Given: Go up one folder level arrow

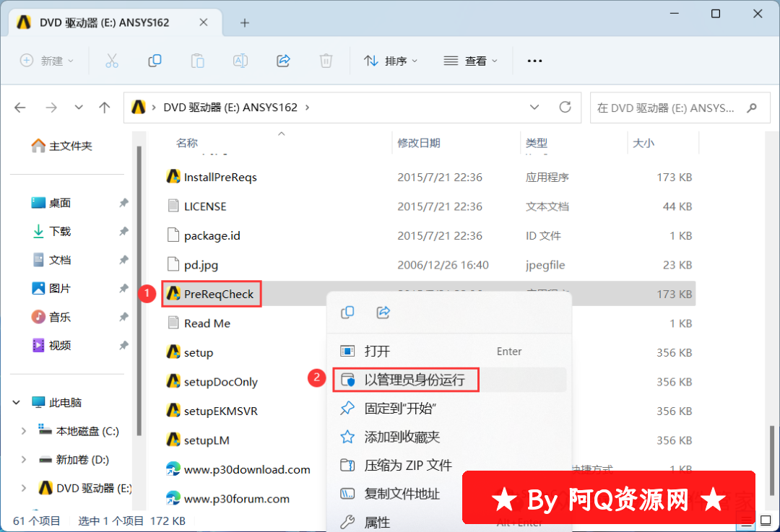Looking at the screenshot, I should coord(105,108).
